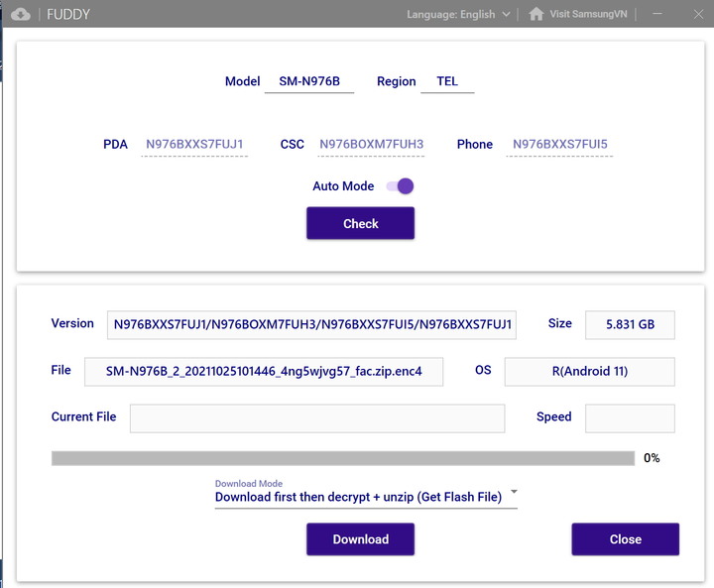714x588 pixels.
Task: Click the CSC field N976BOXM7FUH3
Action: pos(371,145)
